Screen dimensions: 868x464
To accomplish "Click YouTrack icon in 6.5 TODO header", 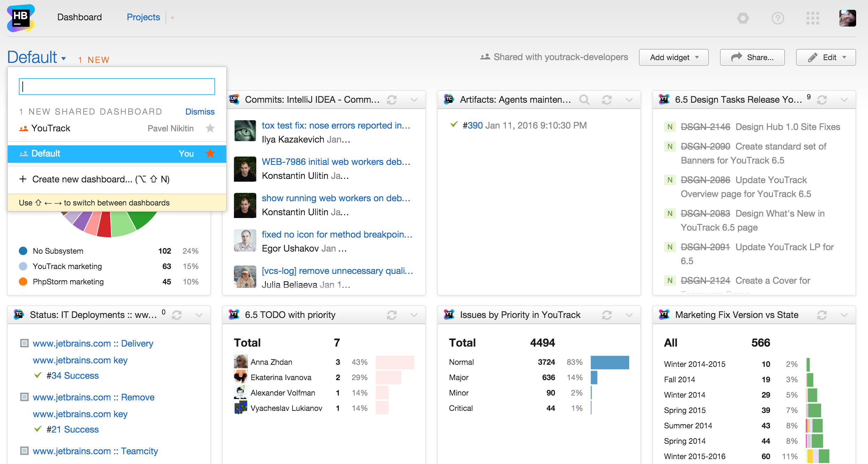I will [x=234, y=315].
